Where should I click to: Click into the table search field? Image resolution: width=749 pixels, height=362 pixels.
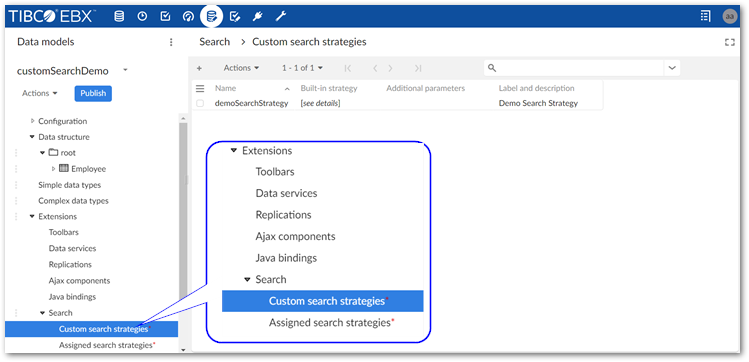point(574,68)
